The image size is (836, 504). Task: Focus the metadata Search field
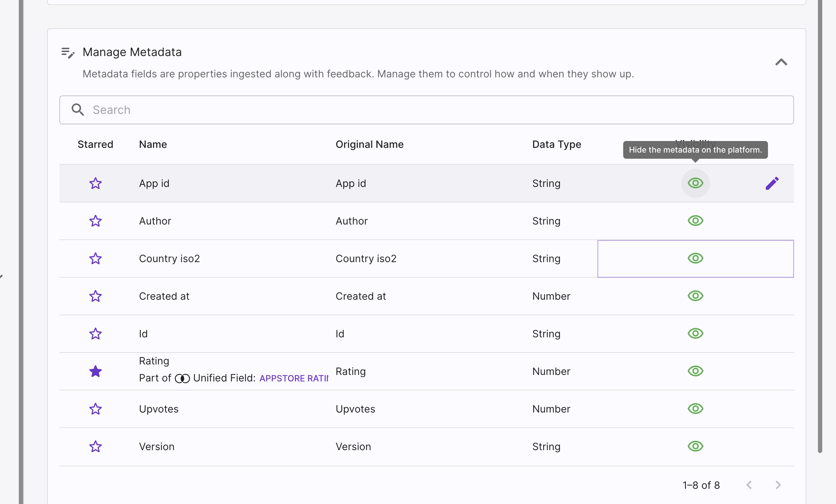coord(426,110)
